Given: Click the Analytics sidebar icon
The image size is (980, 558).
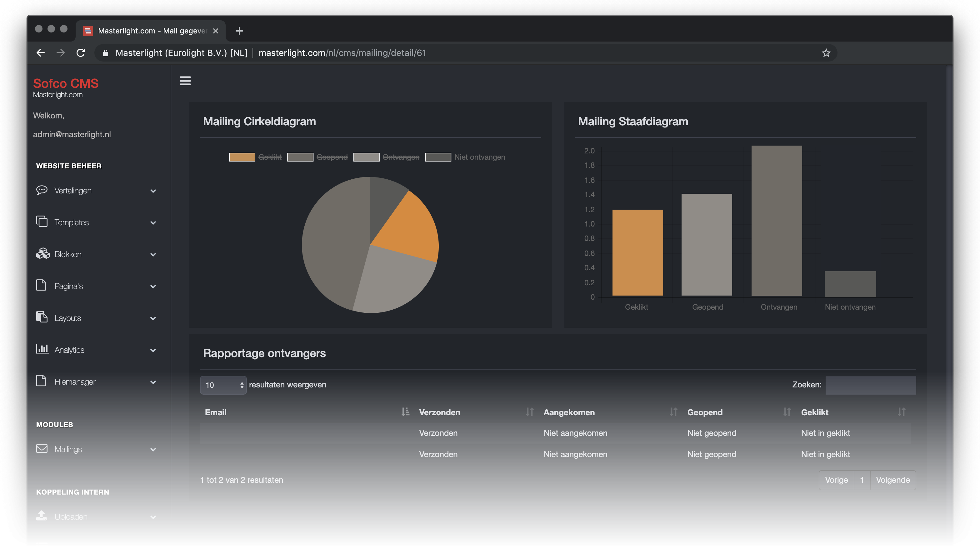Looking at the screenshot, I should (x=42, y=349).
